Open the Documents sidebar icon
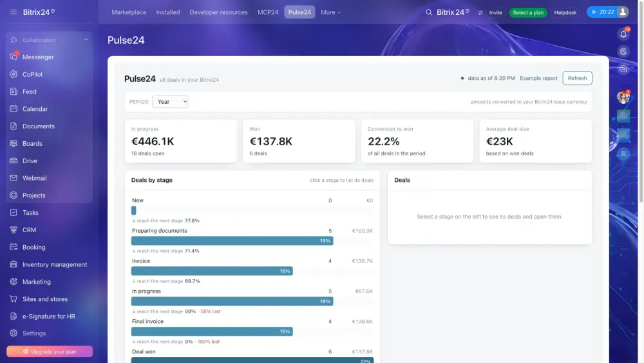 [x=14, y=126]
